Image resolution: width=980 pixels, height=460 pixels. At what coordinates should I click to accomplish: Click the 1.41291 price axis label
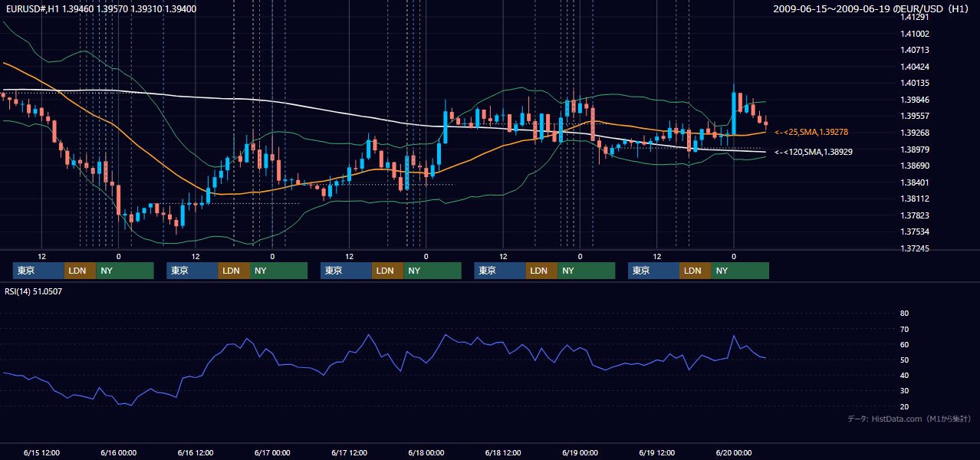coord(916,17)
